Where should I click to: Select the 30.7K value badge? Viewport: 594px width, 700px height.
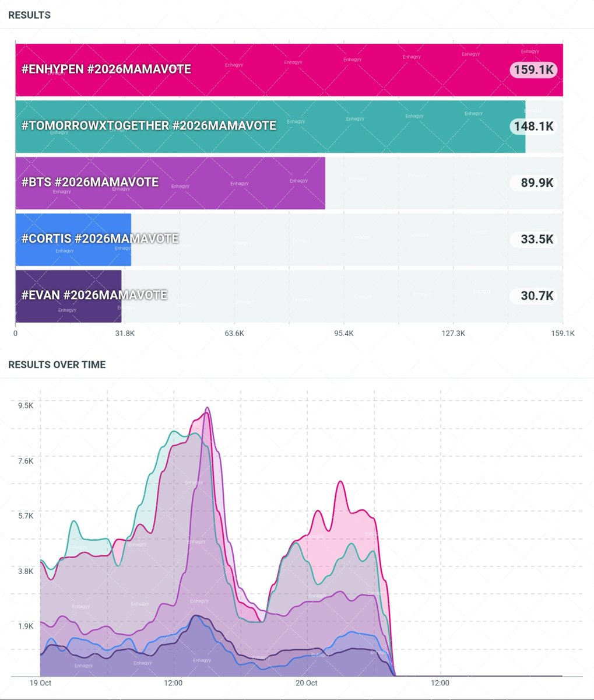[533, 296]
